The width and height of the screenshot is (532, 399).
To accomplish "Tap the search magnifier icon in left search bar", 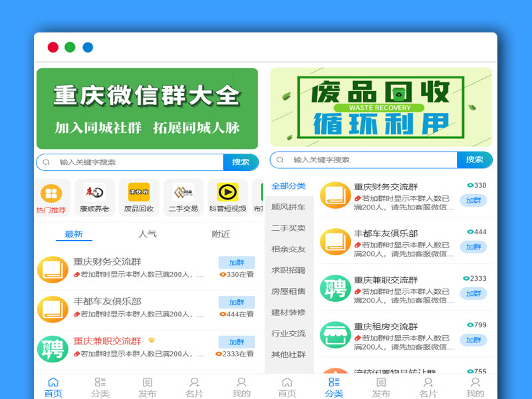I will 47,162.
